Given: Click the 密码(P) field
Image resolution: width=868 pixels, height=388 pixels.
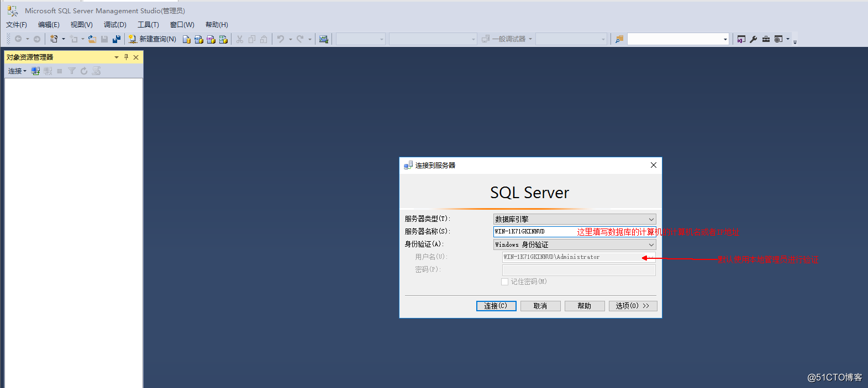Looking at the screenshot, I should pos(578,270).
